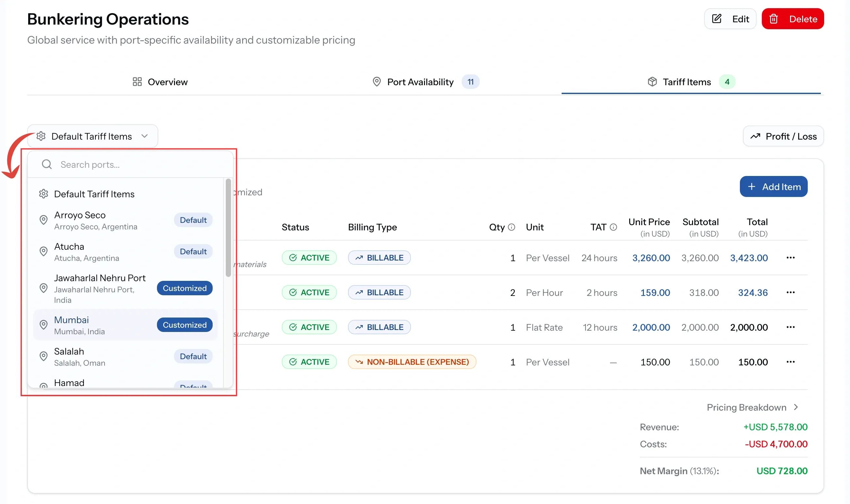Image resolution: width=850 pixels, height=504 pixels.
Task: Click the pin icon beside Atucha
Action: pyautogui.click(x=44, y=252)
